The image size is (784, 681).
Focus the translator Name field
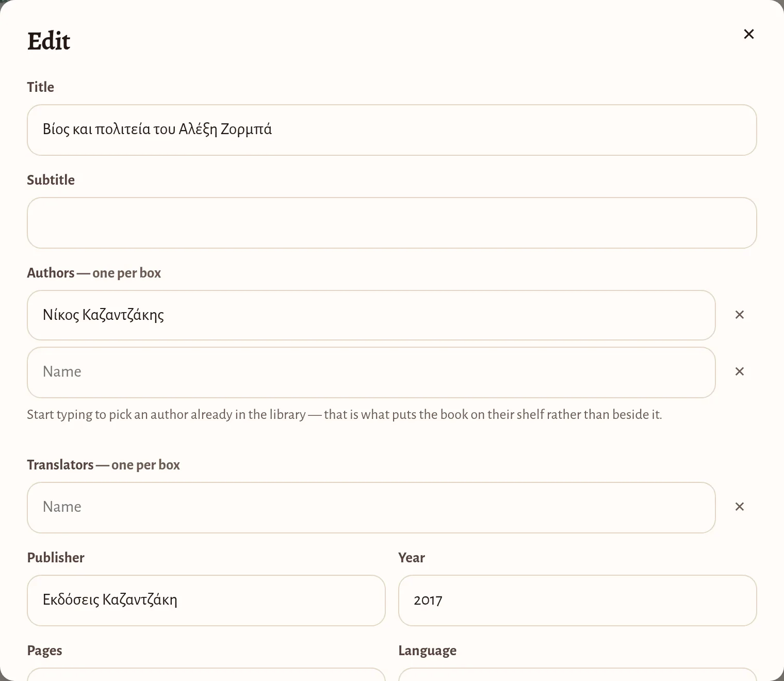(371, 508)
